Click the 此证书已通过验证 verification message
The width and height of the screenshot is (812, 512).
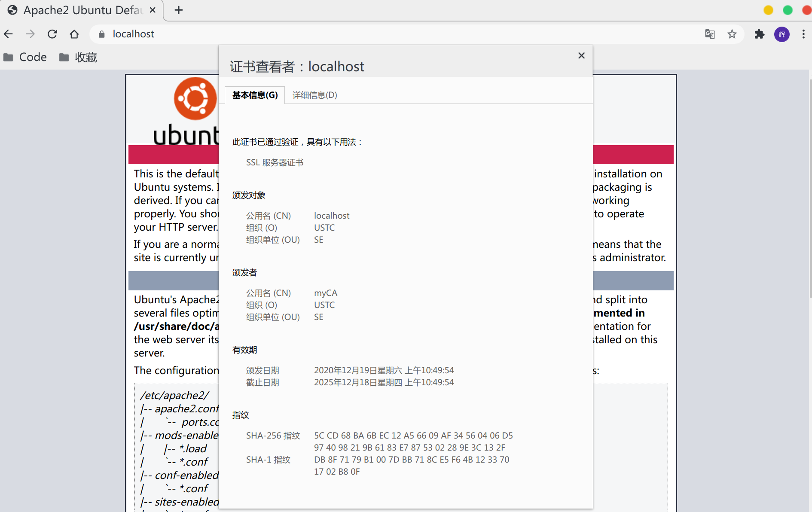298,142
